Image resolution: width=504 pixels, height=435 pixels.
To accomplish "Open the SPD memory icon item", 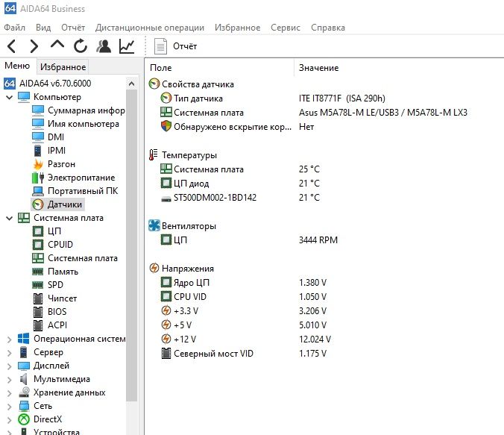I will tap(38, 285).
